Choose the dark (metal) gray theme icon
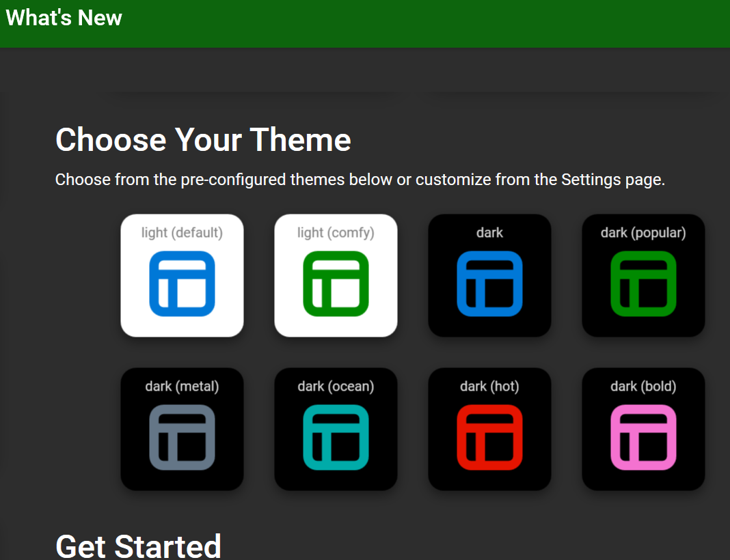The height and width of the screenshot is (560, 730). [x=182, y=437]
